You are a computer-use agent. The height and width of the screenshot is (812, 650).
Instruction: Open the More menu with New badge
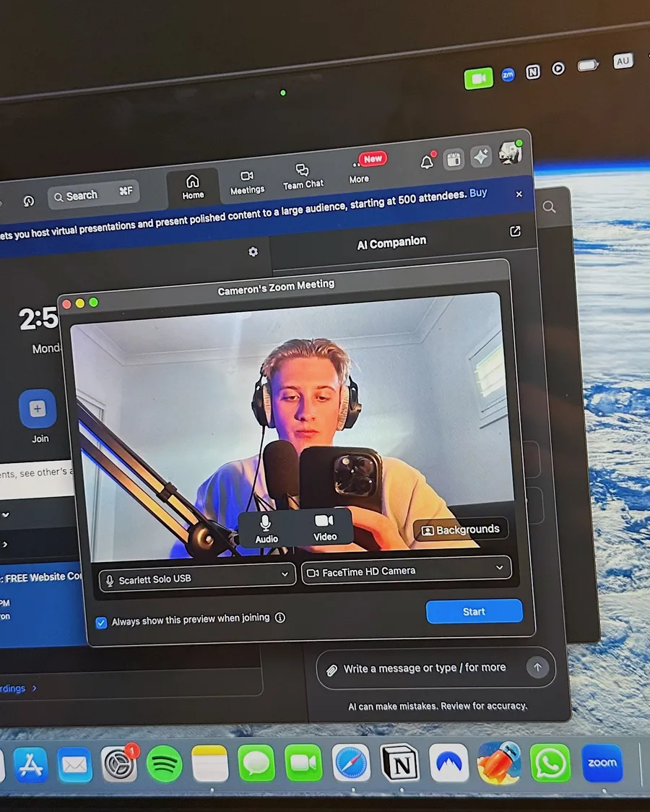click(x=359, y=171)
